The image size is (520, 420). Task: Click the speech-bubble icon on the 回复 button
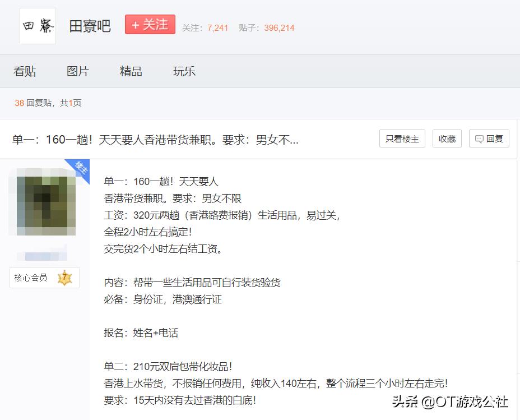coord(479,139)
